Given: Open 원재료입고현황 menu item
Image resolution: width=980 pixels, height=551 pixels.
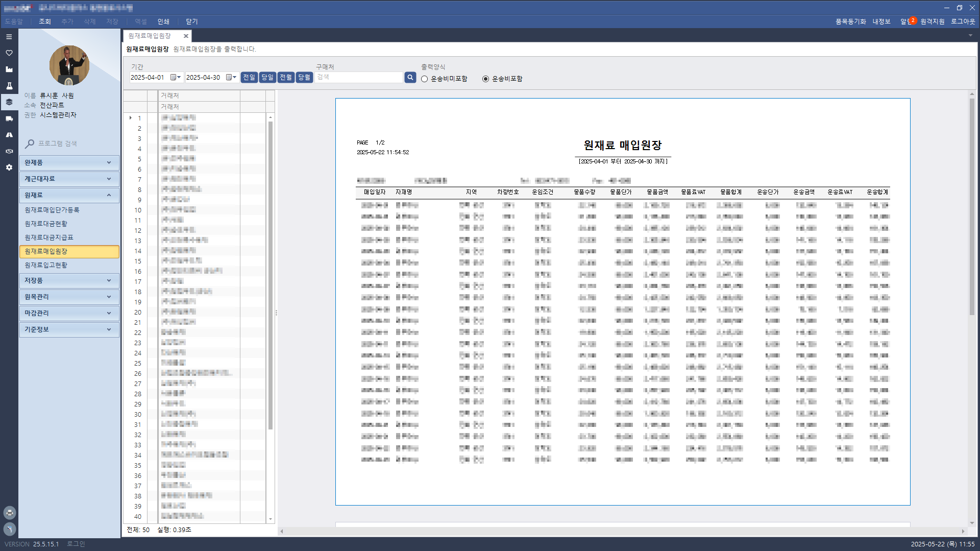Looking at the screenshot, I should [x=46, y=265].
